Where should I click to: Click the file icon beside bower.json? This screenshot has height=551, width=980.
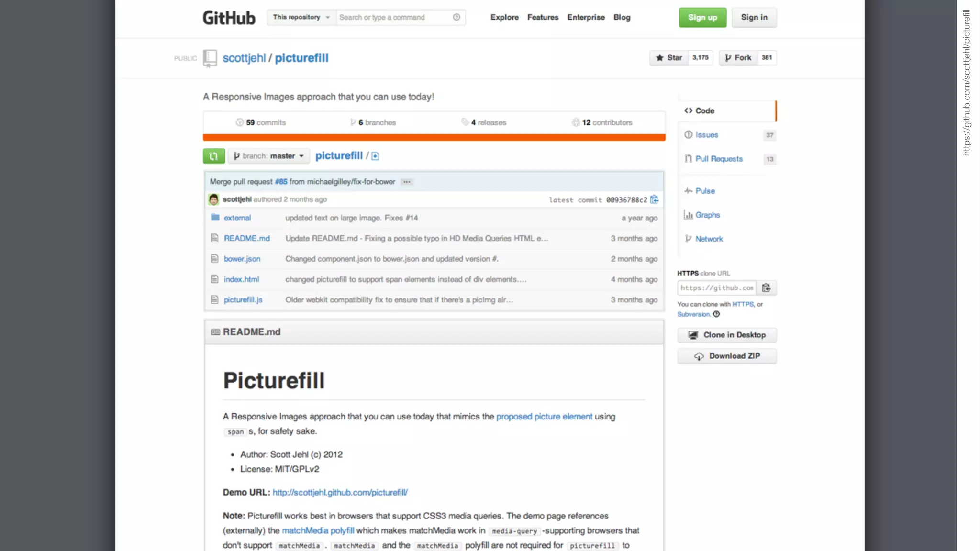coord(214,259)
